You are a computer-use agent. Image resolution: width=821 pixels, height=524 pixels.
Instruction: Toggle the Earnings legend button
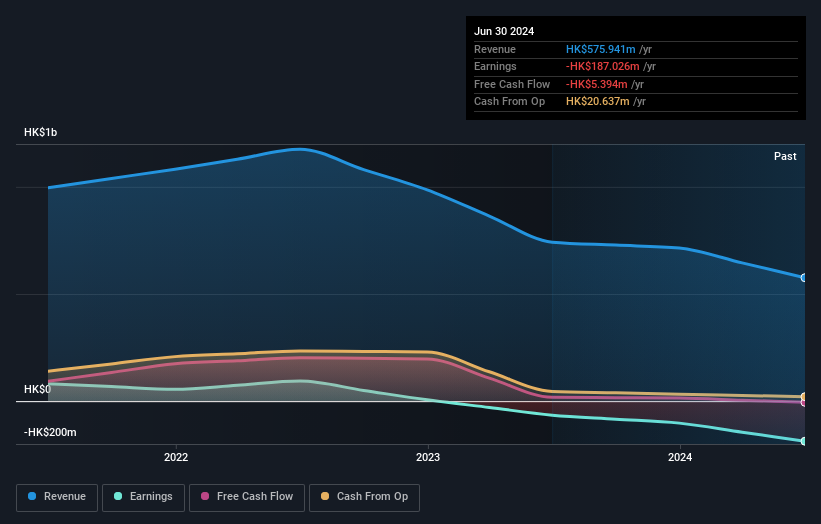pos(143,497)
